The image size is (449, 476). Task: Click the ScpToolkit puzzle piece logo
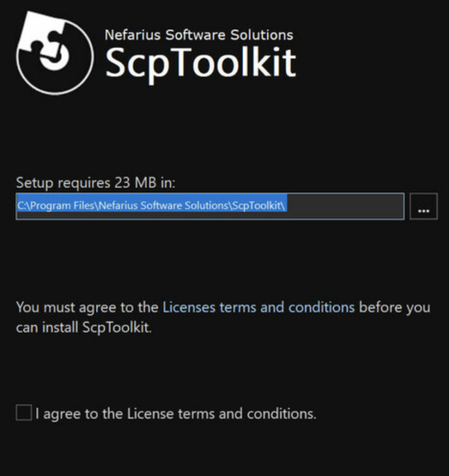tap(54, 54)
